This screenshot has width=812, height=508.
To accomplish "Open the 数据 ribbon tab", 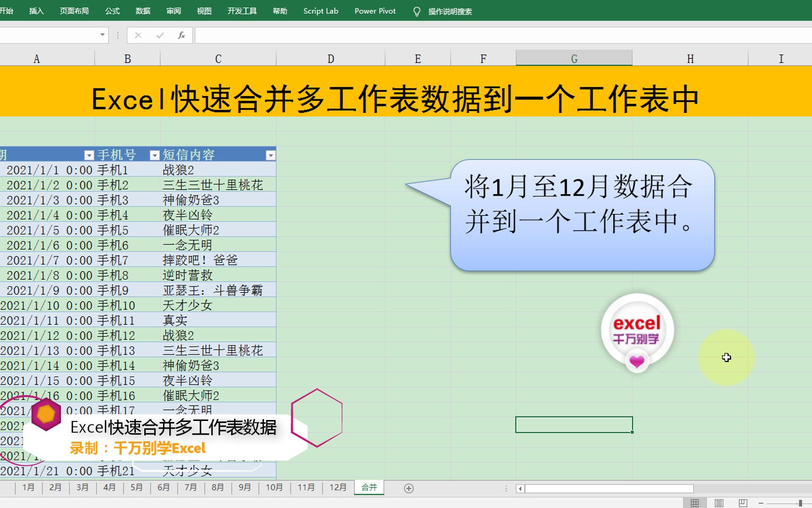I will pyautogui.click(x=143, y=11).
